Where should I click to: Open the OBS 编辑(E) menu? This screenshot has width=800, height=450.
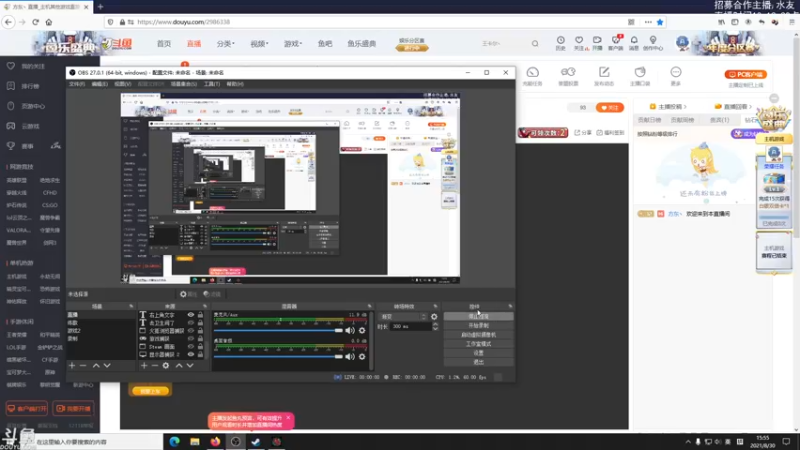click(99, 84)
